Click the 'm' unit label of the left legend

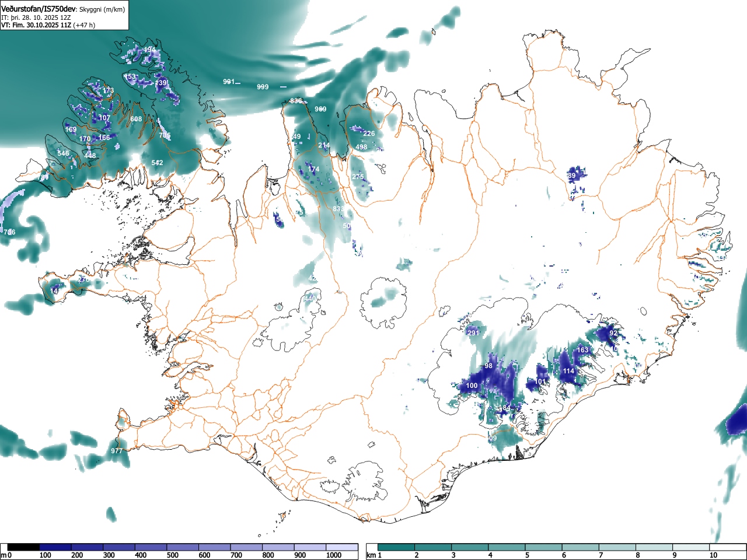4,555
